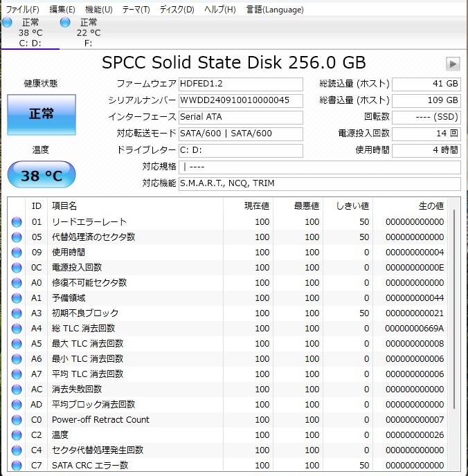Open the ヘルプ(H) menu
468x476 pixels.
(220, 10)
